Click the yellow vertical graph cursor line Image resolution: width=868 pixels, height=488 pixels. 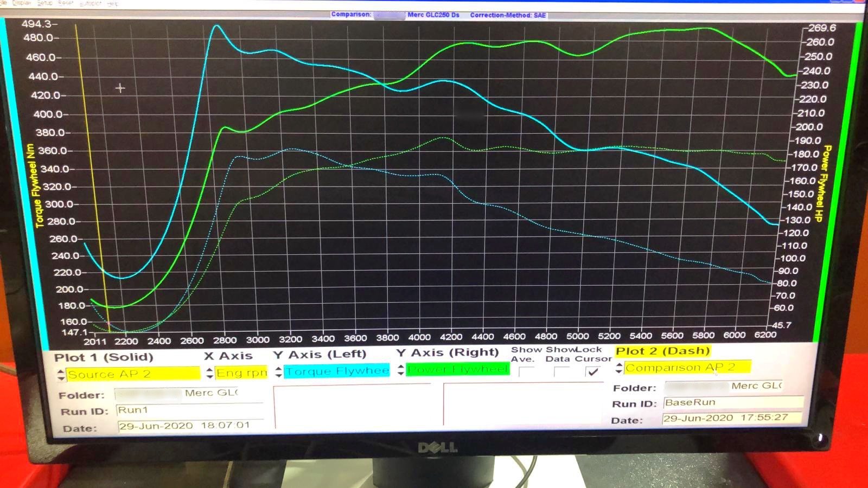click(92, 179)
